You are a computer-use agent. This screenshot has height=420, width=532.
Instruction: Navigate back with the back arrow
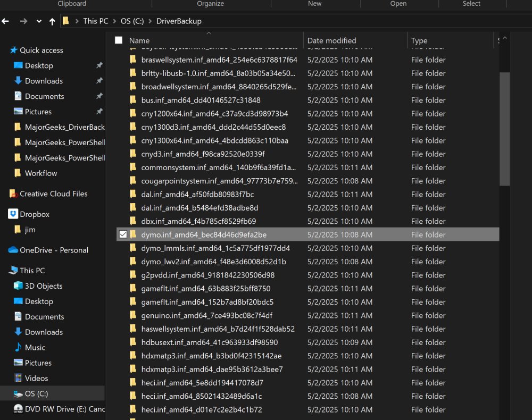[x=6, y=21]
